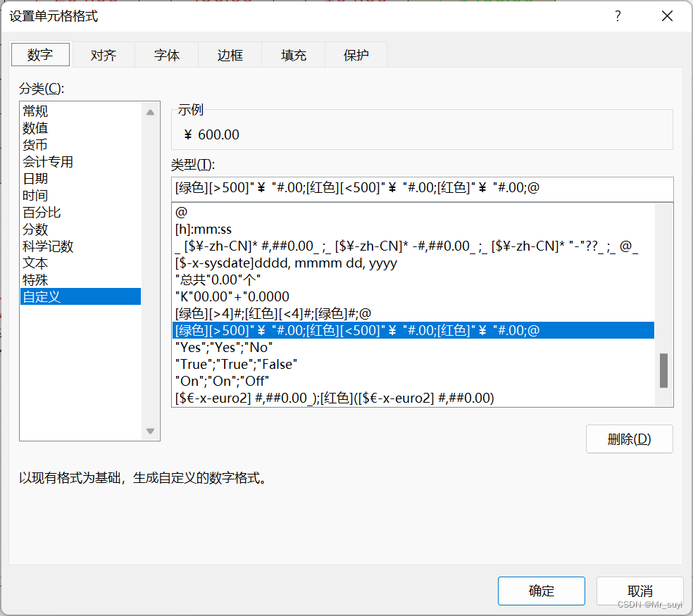Click the dialog help question mark icon
This screenshot has height=616, width=693.
[x=618, y=15]
